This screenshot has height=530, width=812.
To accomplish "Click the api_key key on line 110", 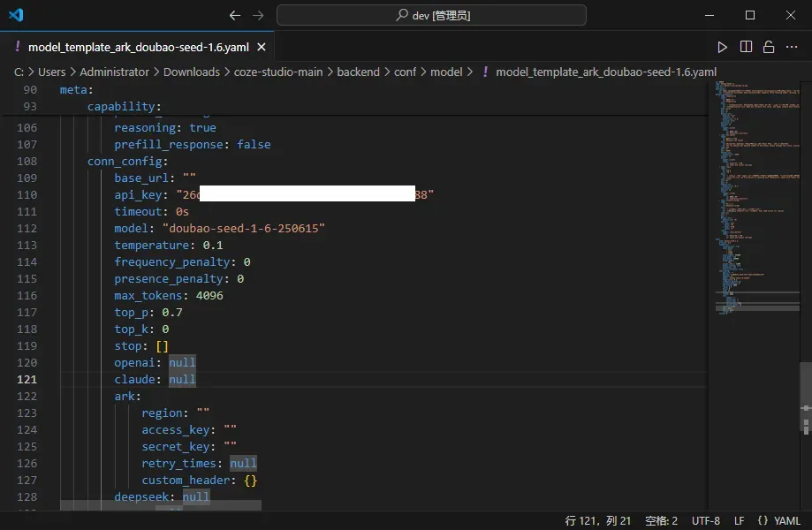I will [138, 194].
